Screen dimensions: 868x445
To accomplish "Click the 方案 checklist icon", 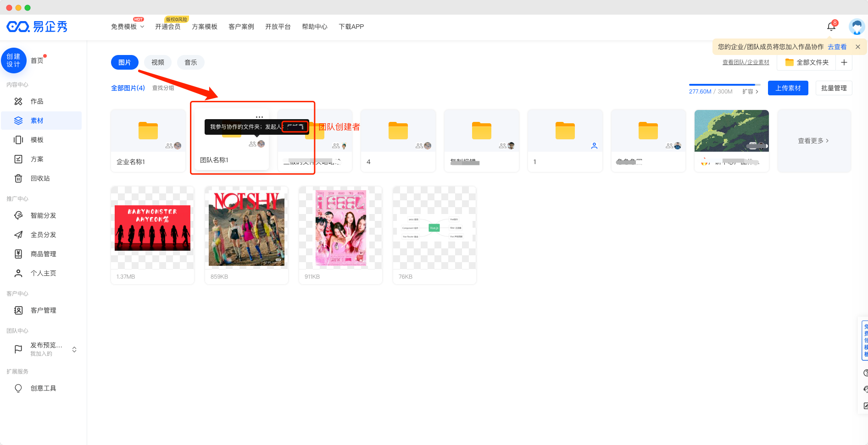I will (18, 159).
